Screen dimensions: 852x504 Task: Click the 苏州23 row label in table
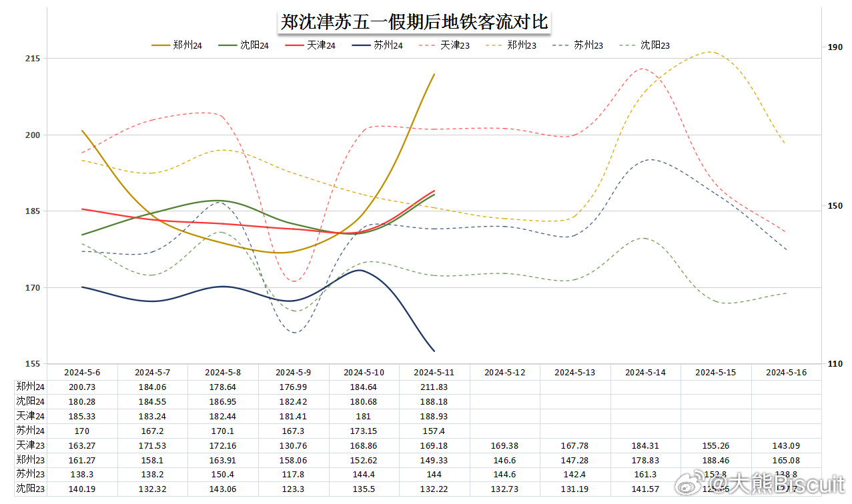coord(31,473)
